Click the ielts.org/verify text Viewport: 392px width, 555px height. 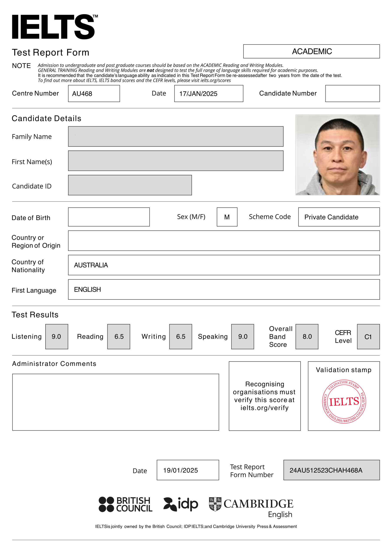click(264, 408)
